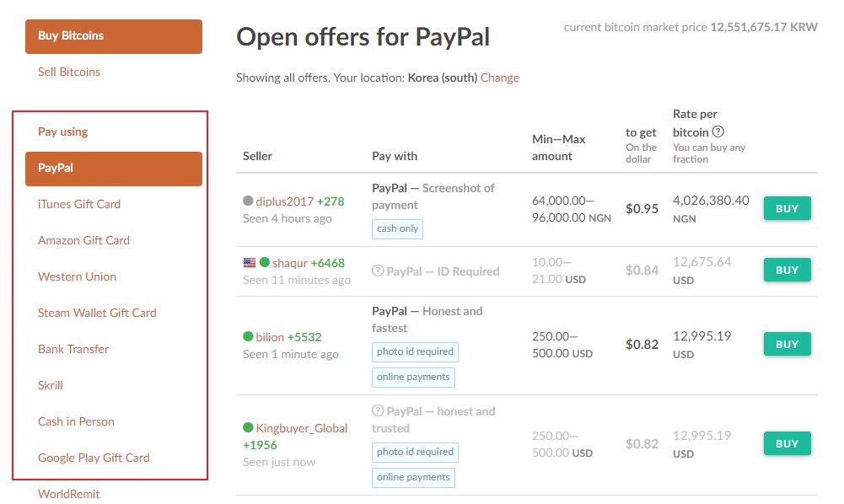The width and height of the screenshot is (844, 504).
Task: Open the Sell Bitcoins link
Action: (69, 72)
